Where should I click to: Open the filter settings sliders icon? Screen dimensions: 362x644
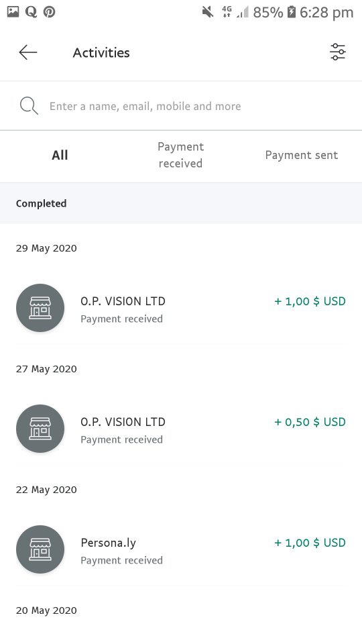click(x=338, y=52)
